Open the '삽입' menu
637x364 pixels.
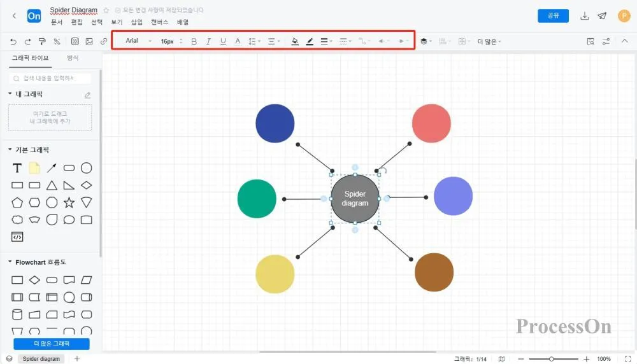click(136, 22)
